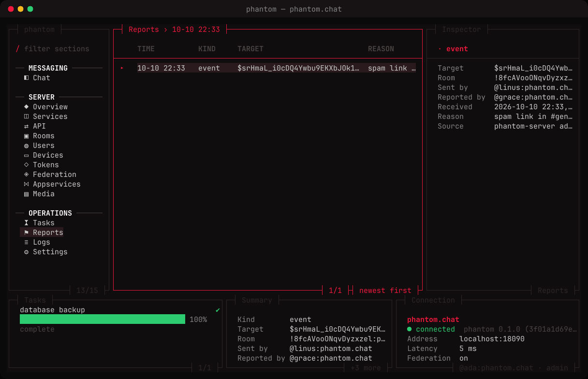Click the @ada:phantom.chat admin status text
This screenshot has width=588, height=379.
pyautogui.click(x=514, y=368)
